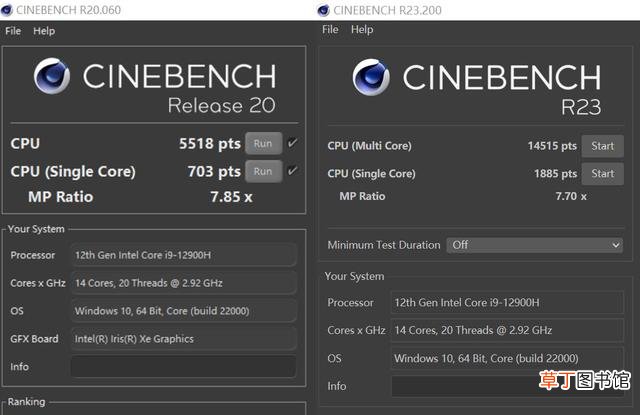The width and height of the screenshot is (640, 415).
Task: Click the R20 Cores x GHz field
Action: tap(184, 283)
